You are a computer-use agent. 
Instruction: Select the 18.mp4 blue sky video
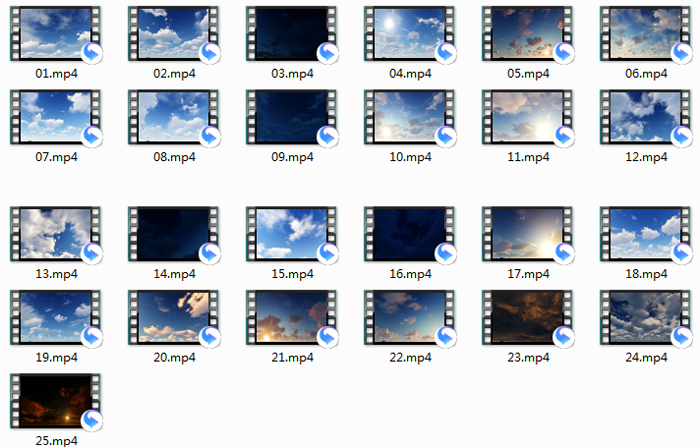click(x=645, y=235)
